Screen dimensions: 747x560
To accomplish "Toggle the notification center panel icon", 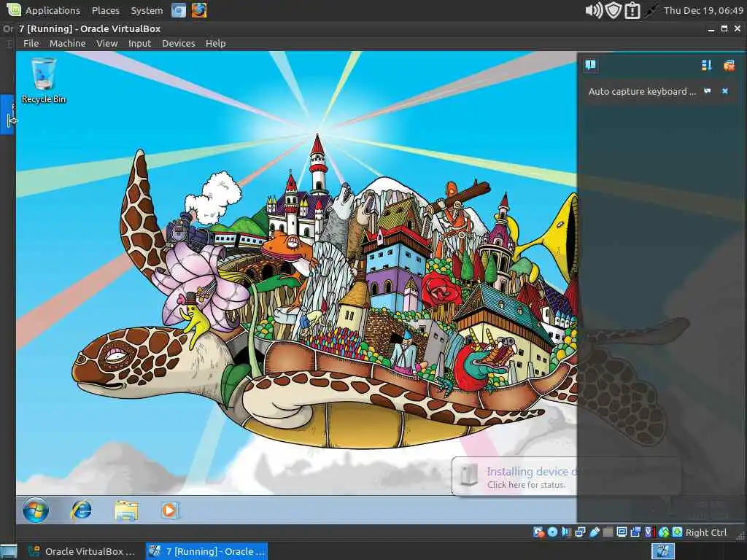I will coord(591,65).
